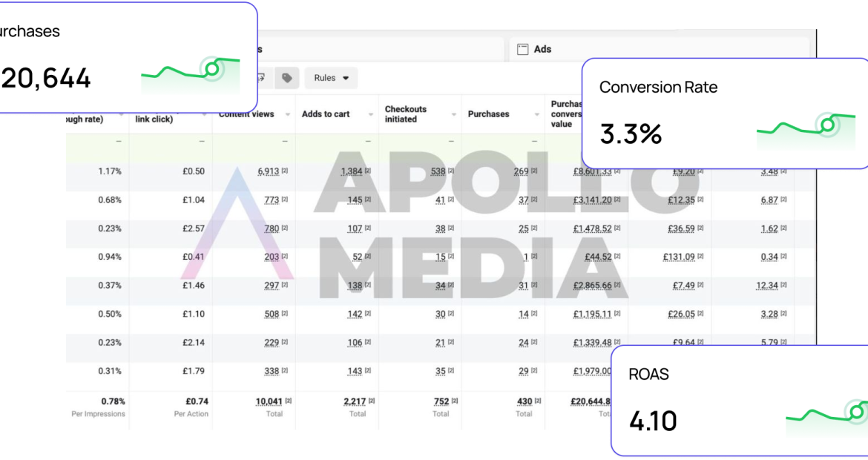Click the 142 adds to cart value

[x=355, y=315]
